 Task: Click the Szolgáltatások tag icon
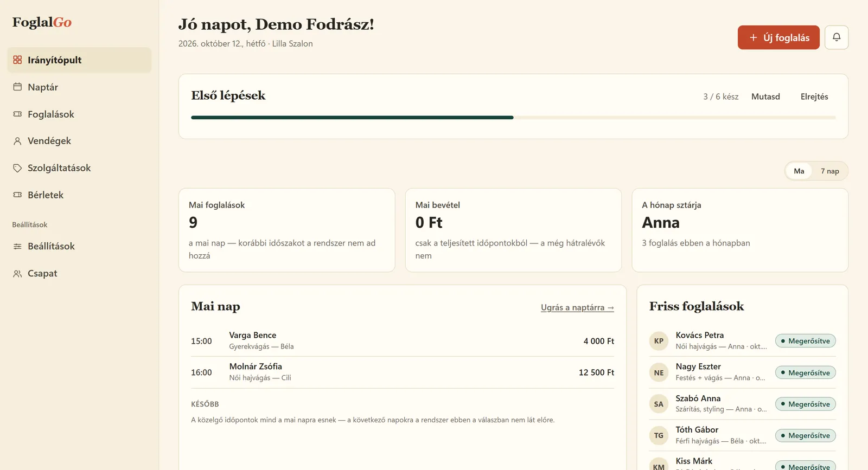17,168
